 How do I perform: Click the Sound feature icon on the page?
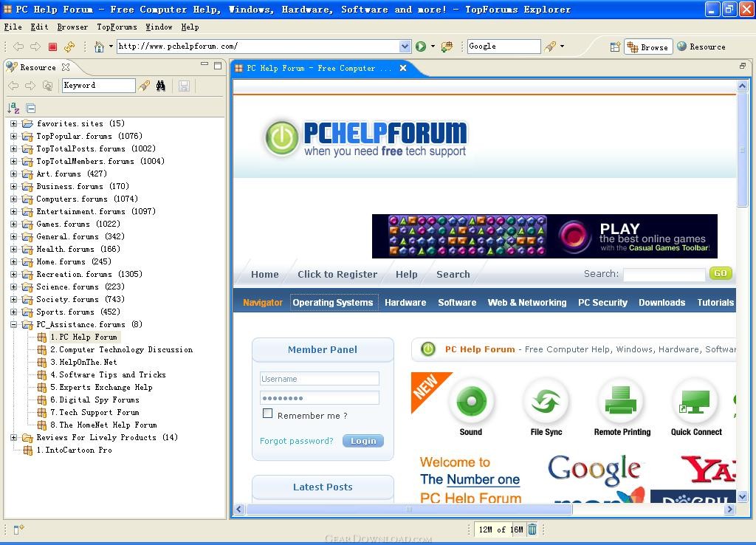point(471,401)
